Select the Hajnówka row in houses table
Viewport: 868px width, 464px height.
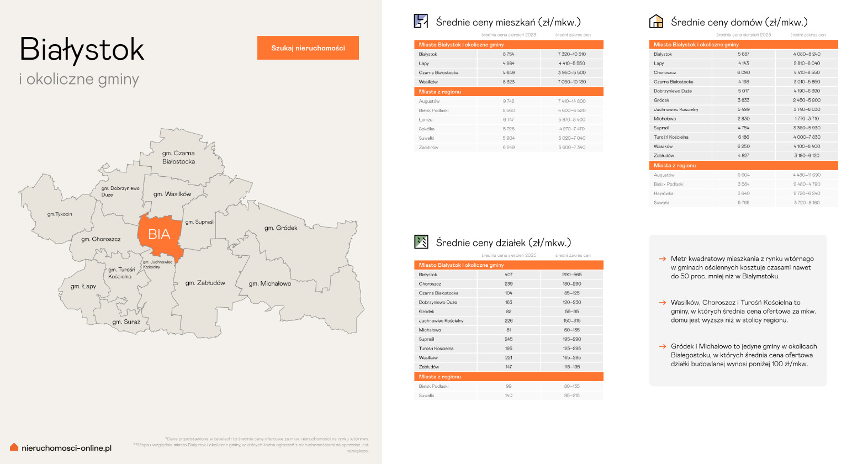(x=743, y=193)
